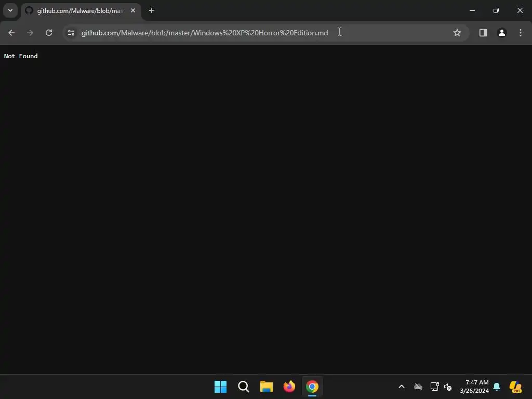Screen dimensions: 532x399
Task: Launch Firefox from the taskbar
Action: [289, 387]
